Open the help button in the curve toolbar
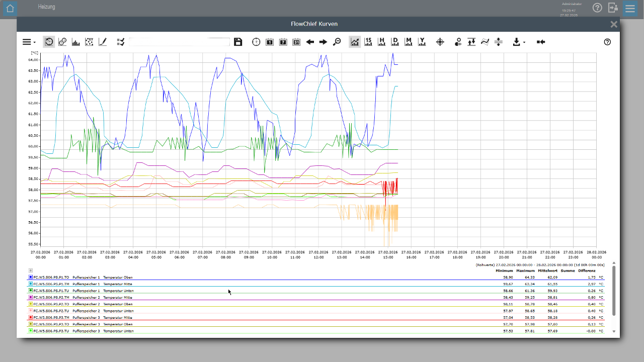Viewport: 644px width, 362px height. (x=607, y=42)
